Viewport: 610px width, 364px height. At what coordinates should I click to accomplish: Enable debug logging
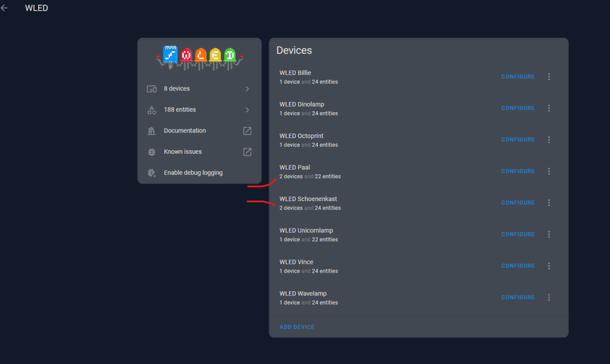199,173
